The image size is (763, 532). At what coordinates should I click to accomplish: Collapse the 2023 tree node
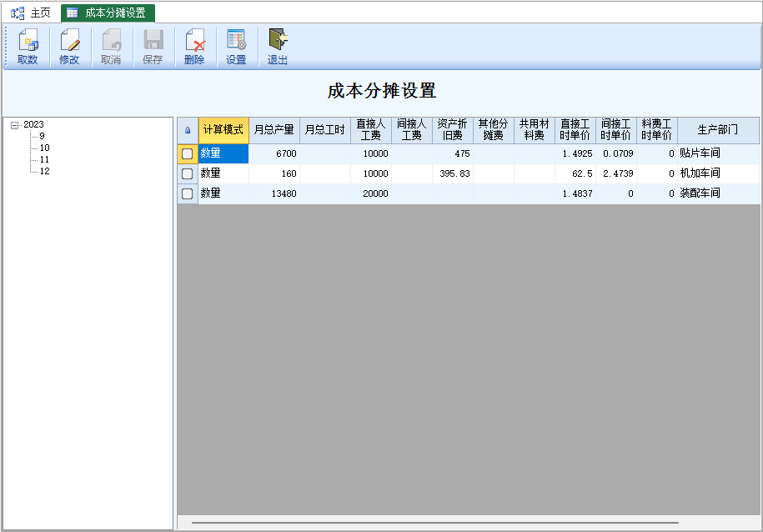point(15,125)
